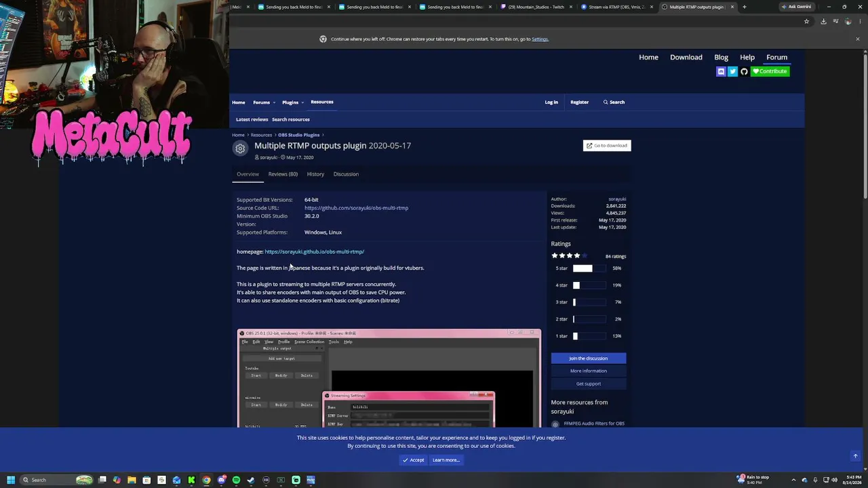This screenshot has width=868, height=488.
Task: Open the OBS plugin screenshot image
Action: pyautogui.click(x=389, y=378)
